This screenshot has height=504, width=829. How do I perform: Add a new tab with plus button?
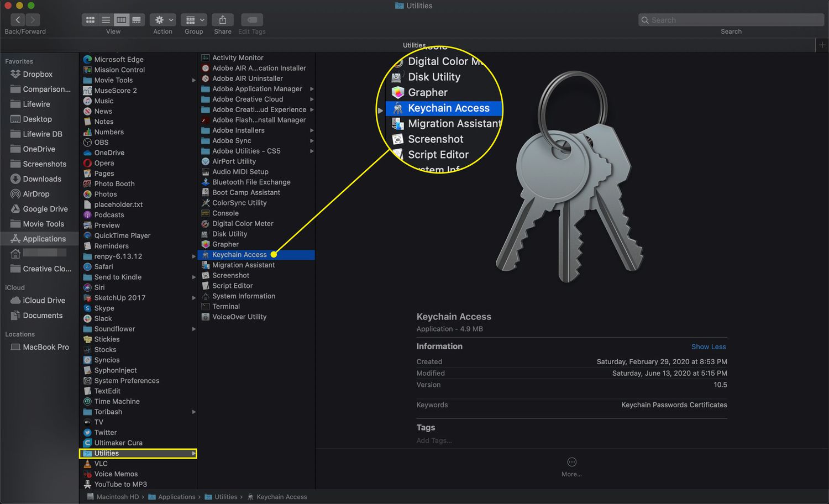pyautogui.click(x=822, y=45)
